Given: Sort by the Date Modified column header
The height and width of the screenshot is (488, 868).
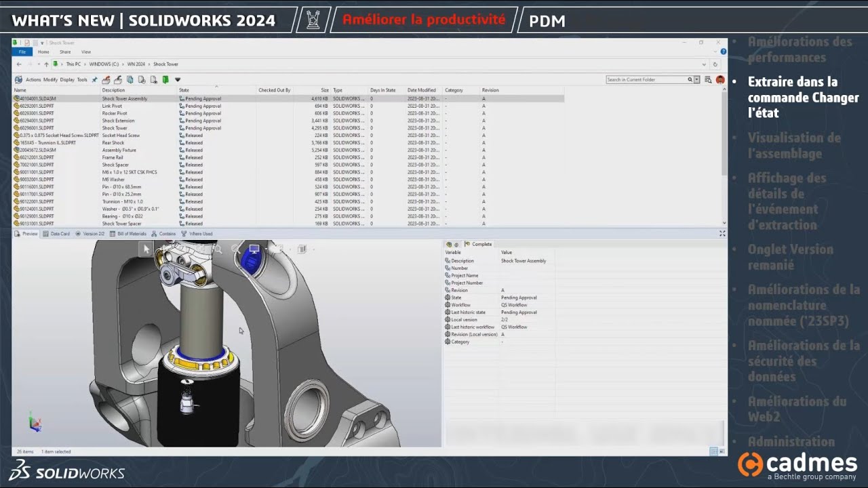Looking at the screenshot, I should pyautogui.click(x=422, y=90).
